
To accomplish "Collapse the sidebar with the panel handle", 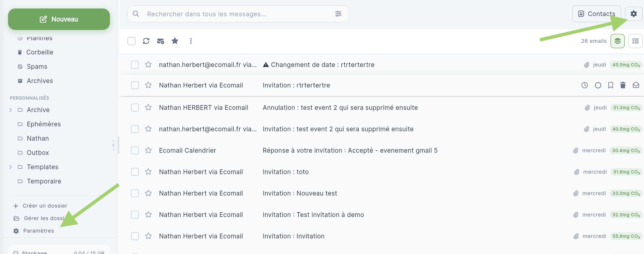I will click(113, 145).
